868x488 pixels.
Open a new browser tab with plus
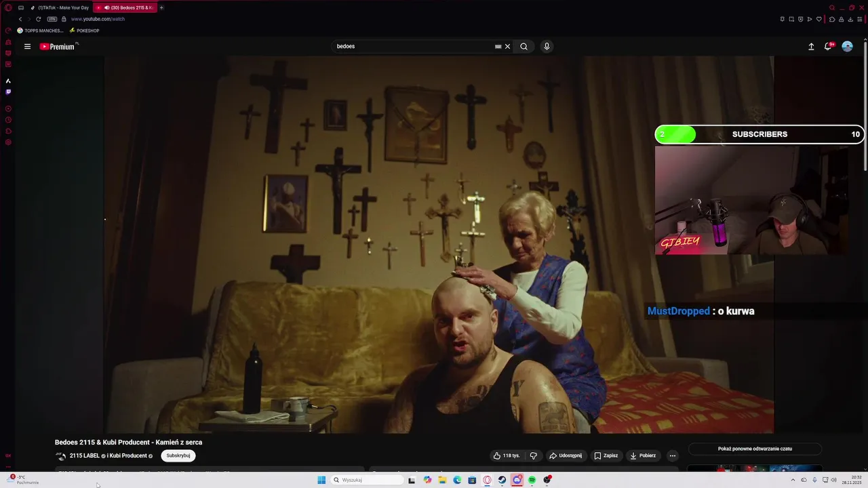[x=161, y=7]
